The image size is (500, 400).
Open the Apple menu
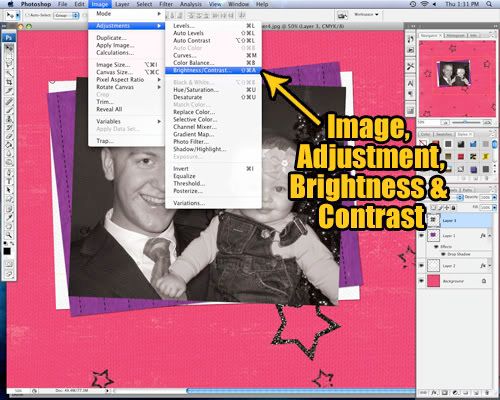pos(10,4)
